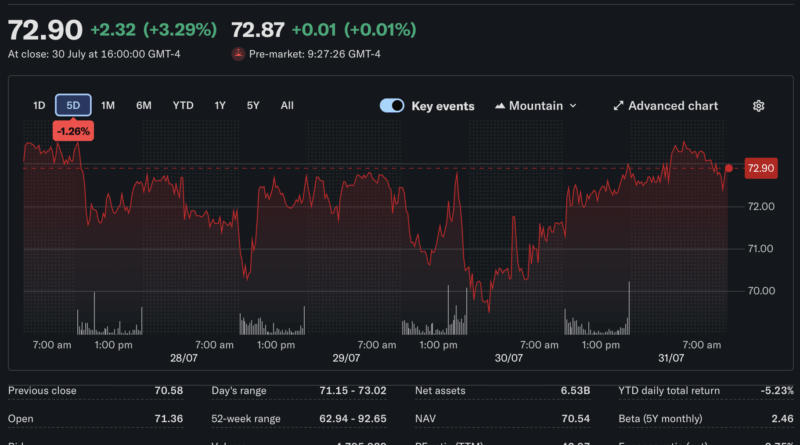
Task: Click the 72.00 y-axis label
Action: coord(761,206)
